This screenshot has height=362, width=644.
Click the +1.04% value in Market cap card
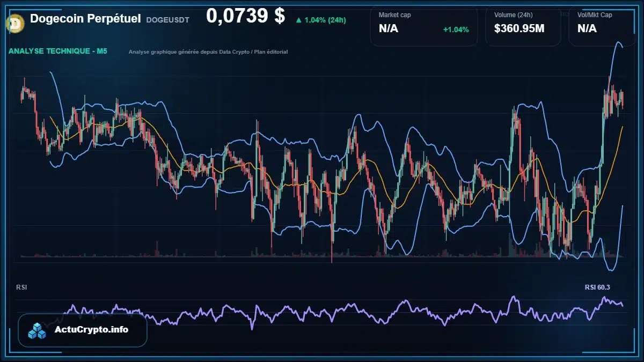tap(456, 29)
